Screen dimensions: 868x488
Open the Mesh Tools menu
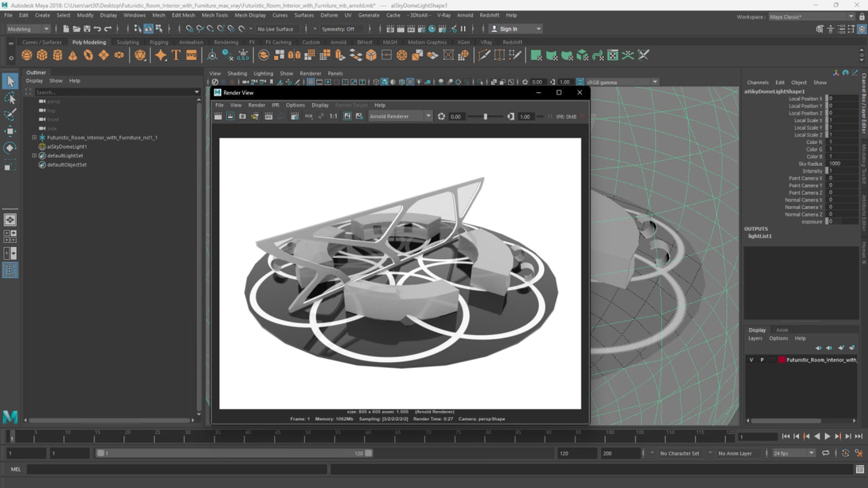tap(214, 15)
